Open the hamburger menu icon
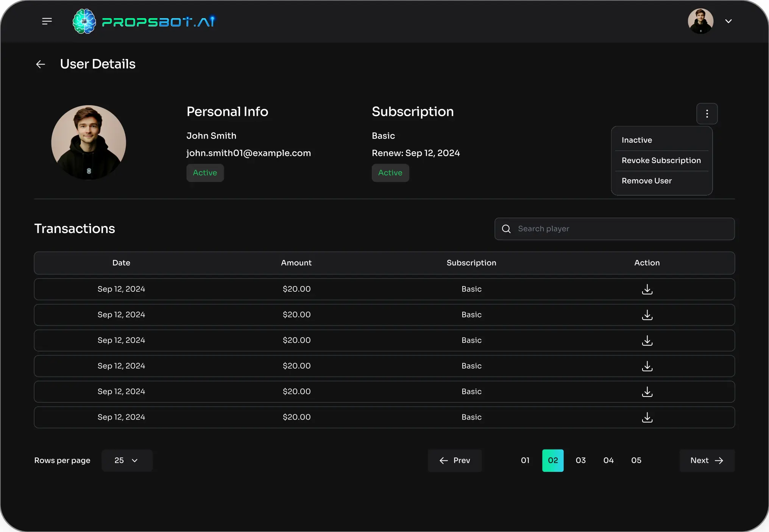Screen dimensions: 769x532 coord(47,21)
